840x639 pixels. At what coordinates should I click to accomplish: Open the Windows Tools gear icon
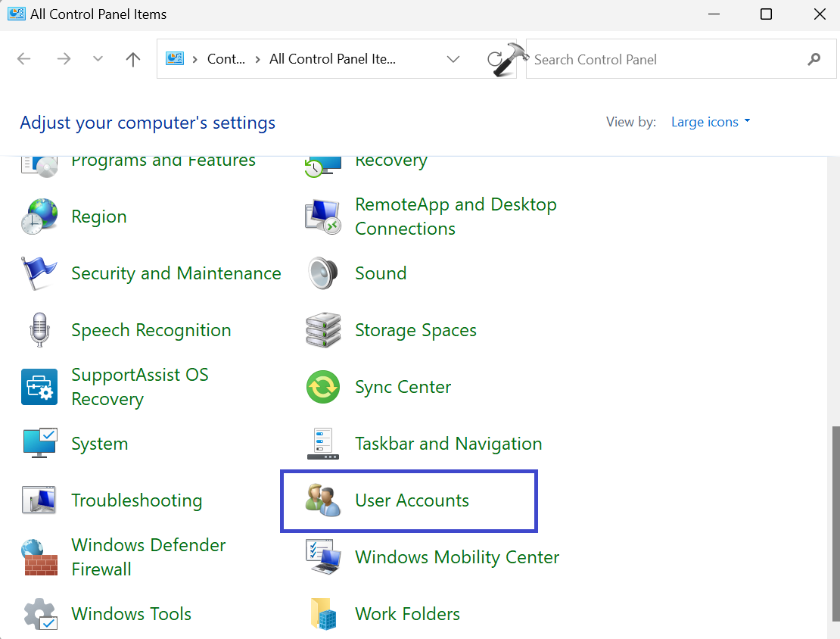39,614
